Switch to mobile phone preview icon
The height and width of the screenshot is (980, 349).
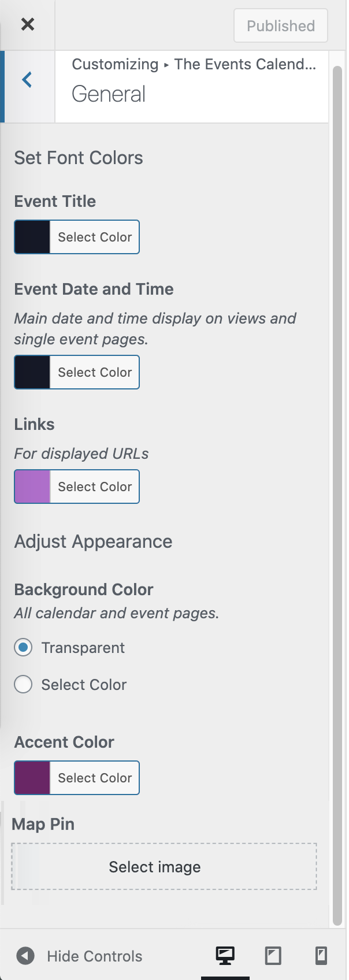(x=321, y=956)
